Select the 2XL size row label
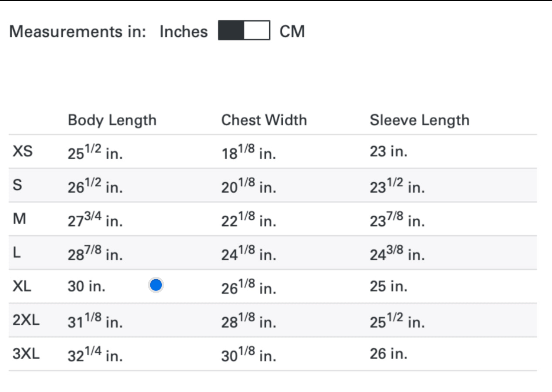Screen dimensions: 552x392 click(26, 320)
